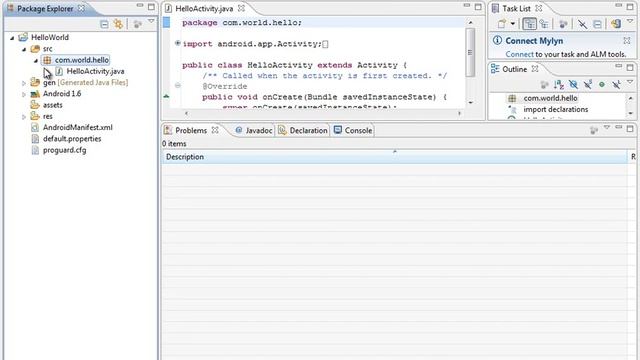The image size is (640, 360).
Task: Click the Outline panel icon
Action: 495,69
